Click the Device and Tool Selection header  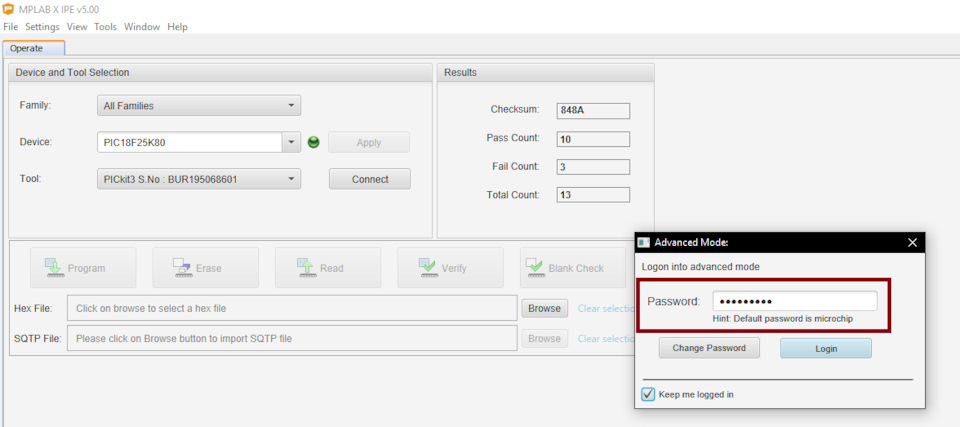(x=220, y=72)
